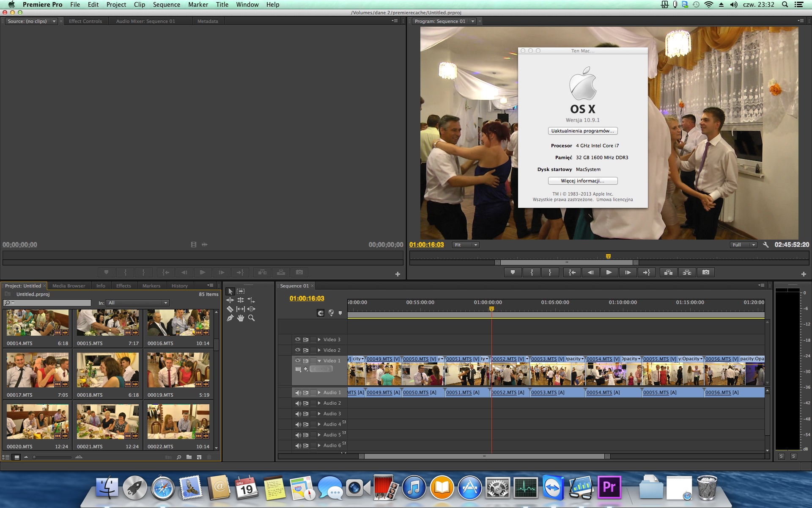812x508 pixels.
Task: Open the In: All search scope dropdown
Action: tap(138, 303)
